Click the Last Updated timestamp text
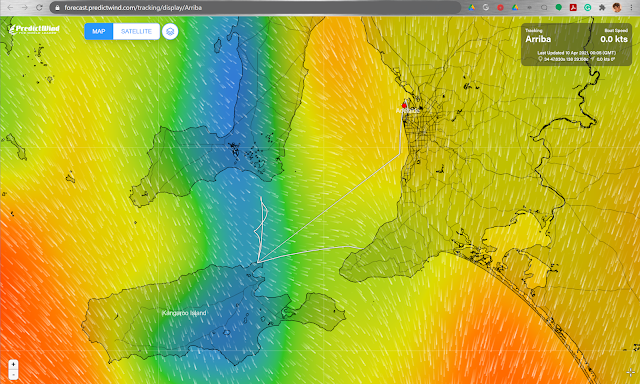This screenshot has width=640, height=384. pyautogui.click(x=576, y=53)
